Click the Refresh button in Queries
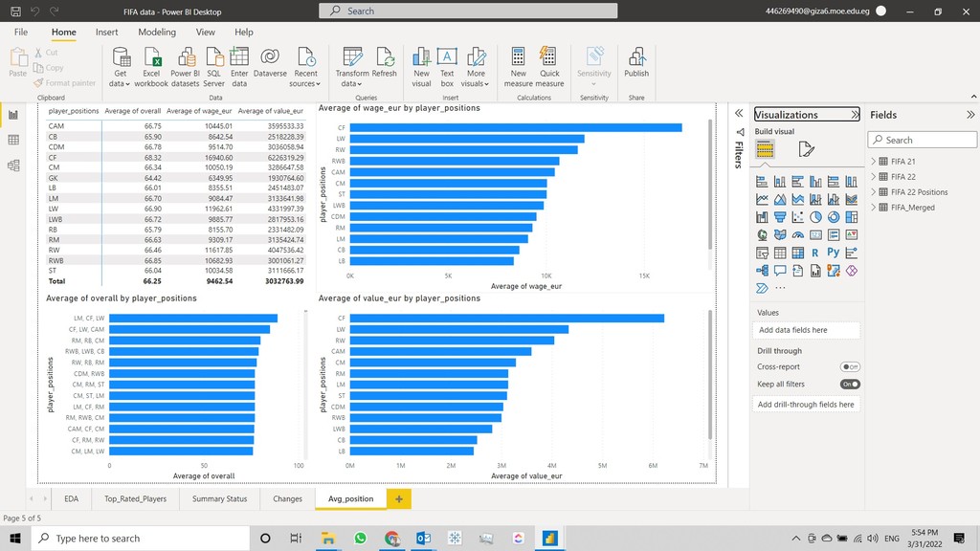980x551 pixels. click(385, 62)
